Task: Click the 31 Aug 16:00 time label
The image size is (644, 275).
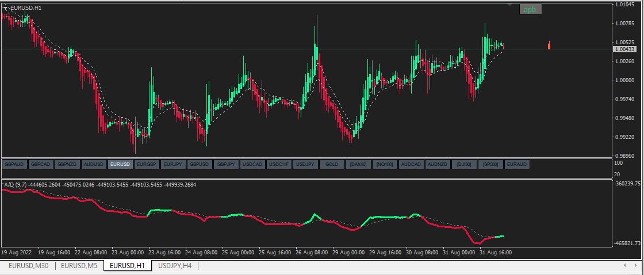Action: (x=496, y=252)
